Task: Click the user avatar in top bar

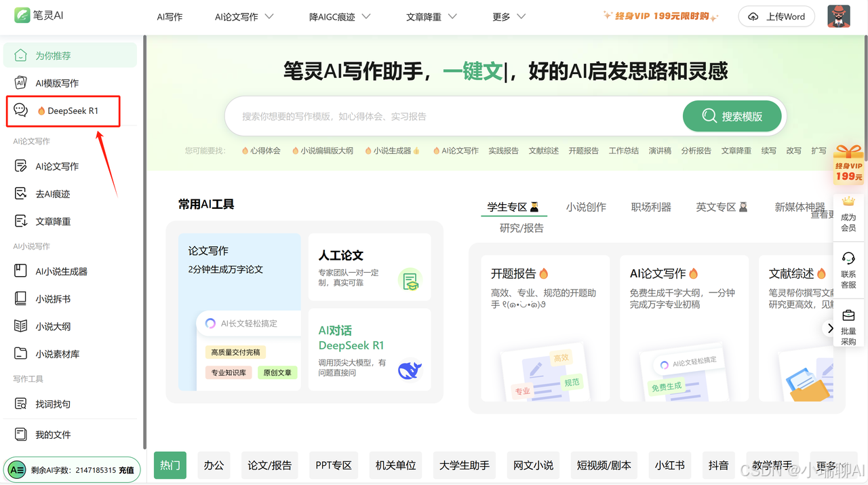Action: [x=839, y=16]
